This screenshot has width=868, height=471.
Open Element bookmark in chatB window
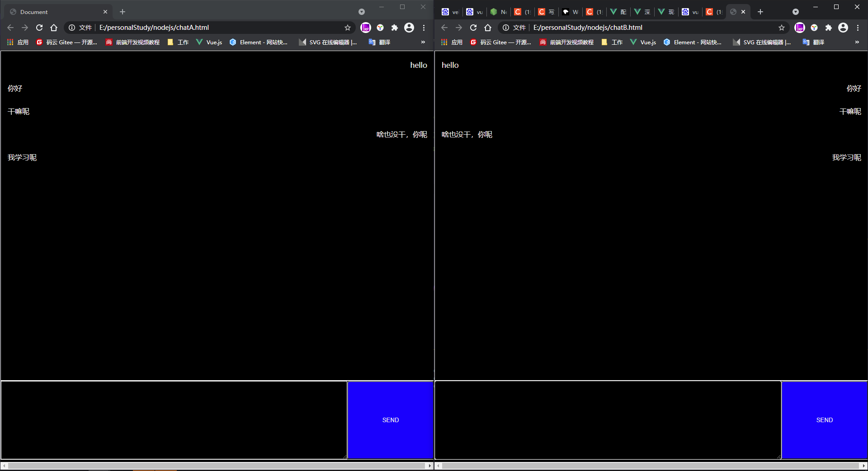coord(693,42)
